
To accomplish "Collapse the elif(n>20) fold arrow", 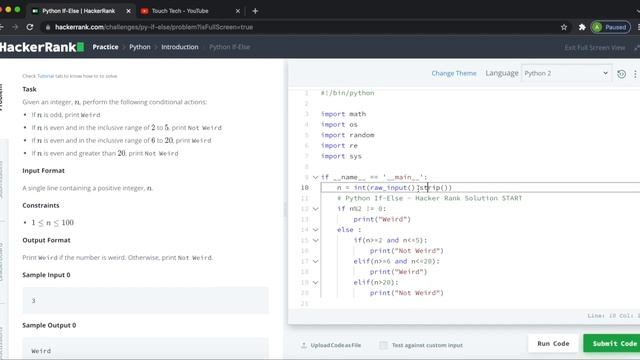I will pos(315,282).
